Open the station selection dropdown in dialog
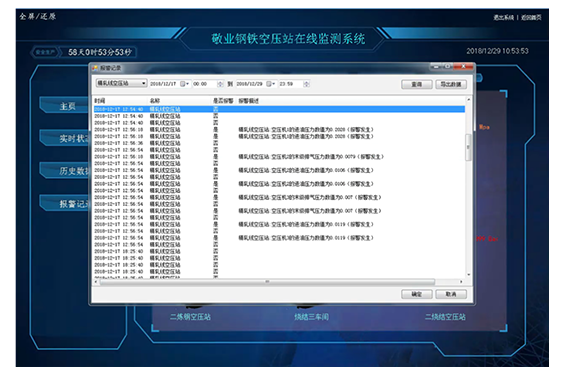Viewport: 567px width, 378px height. click(x=121, y=83)
